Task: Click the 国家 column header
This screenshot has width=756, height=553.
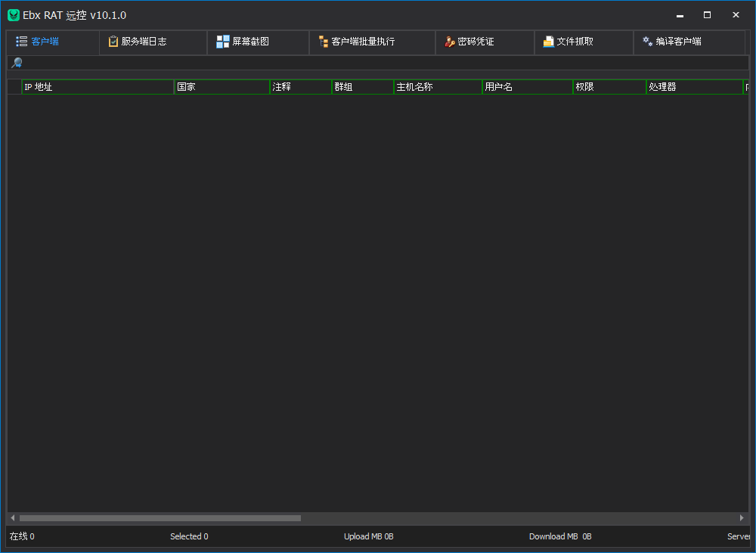Action: coord(222,87)
